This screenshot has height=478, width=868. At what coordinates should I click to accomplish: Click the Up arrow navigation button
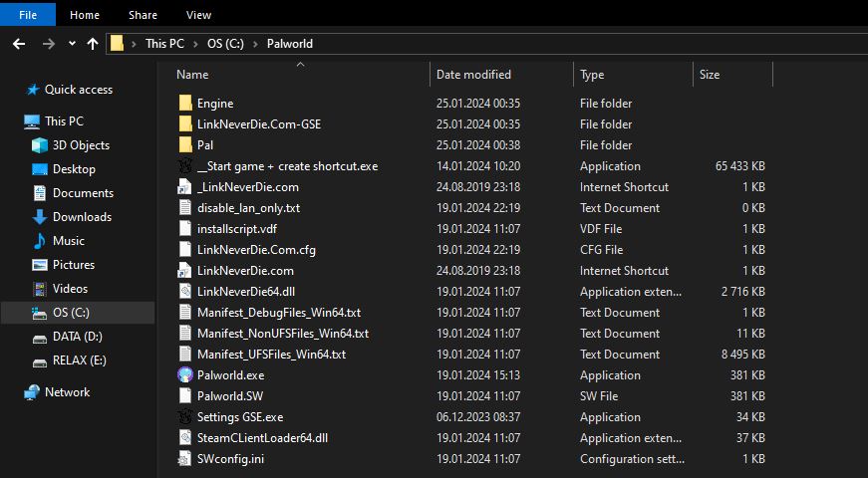click(93, 44)
